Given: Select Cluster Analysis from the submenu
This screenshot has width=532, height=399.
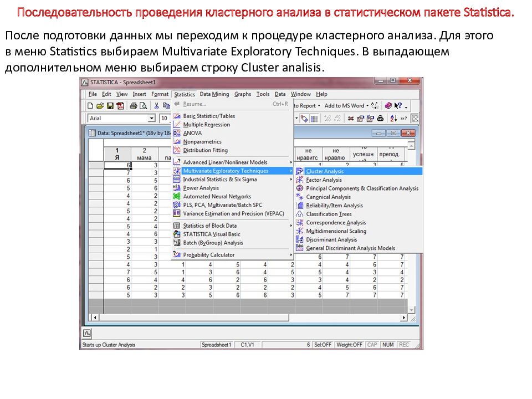Looking at the screenshot, I should [359, 171].
